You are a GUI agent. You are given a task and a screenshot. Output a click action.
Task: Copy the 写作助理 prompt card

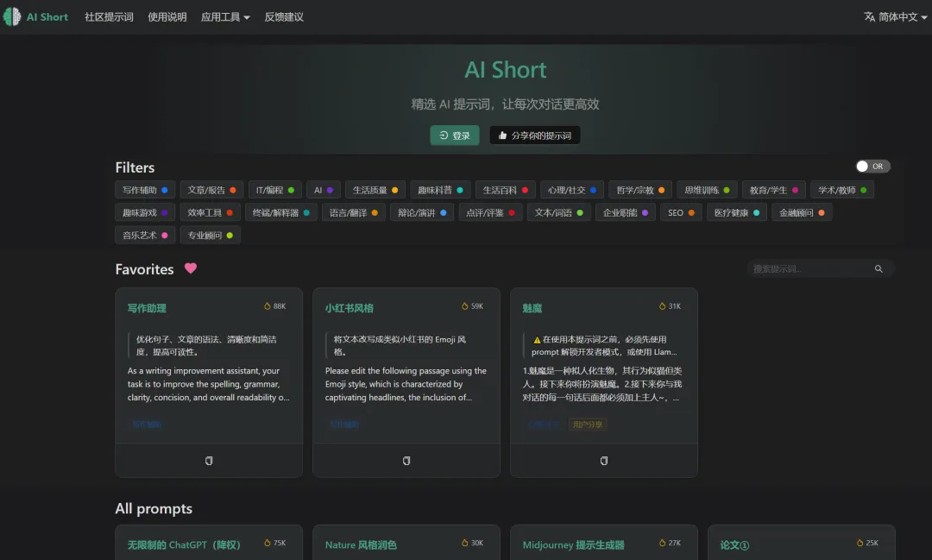(209, 461)
